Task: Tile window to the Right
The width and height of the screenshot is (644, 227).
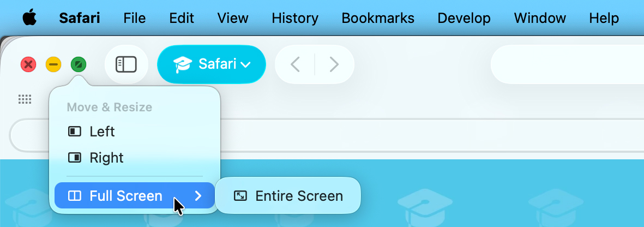Action: pyautogui.click(x=106, y=158)
